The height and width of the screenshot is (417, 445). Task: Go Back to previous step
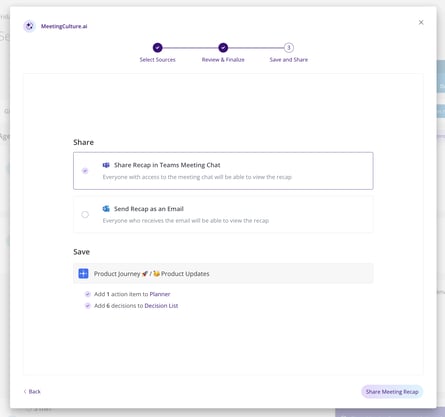click(32, 391)
